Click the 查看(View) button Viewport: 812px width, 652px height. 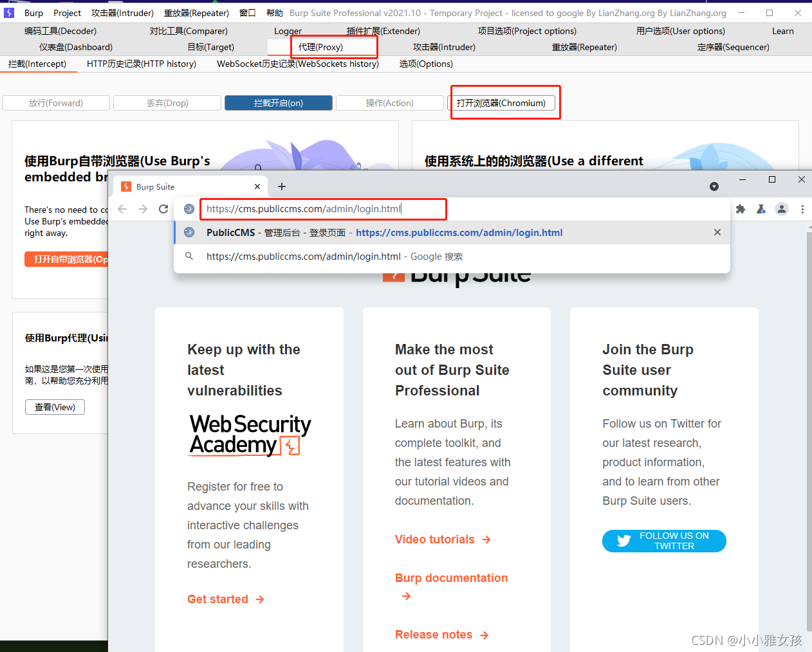(x=55, y=407)
